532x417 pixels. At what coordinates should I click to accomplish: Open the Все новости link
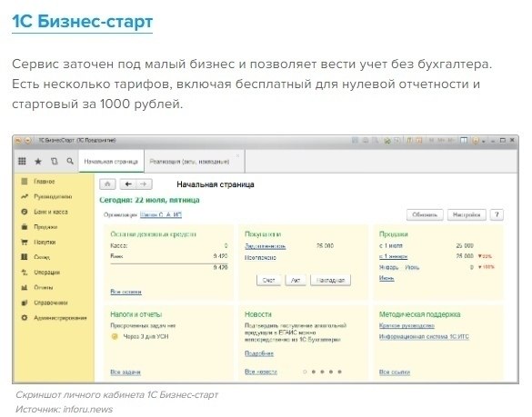point(261,372)
